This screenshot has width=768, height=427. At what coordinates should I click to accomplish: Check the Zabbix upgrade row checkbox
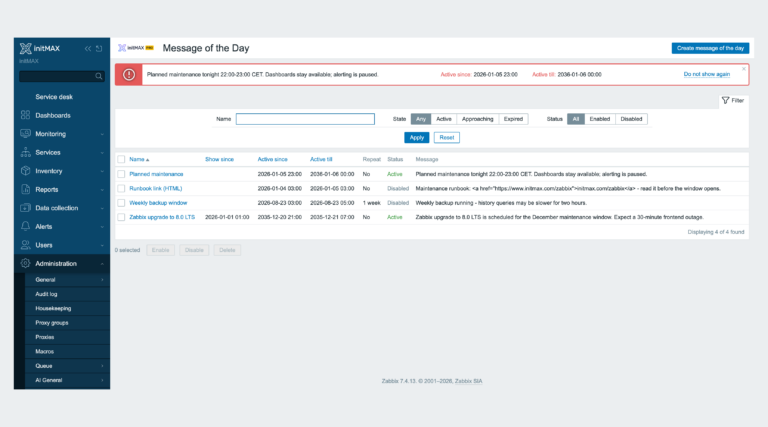pos(121,217)
